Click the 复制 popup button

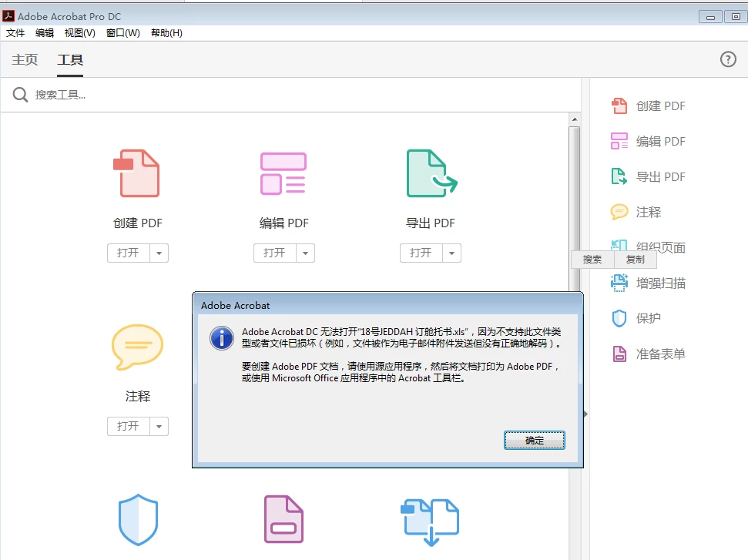tap(636, 260)
